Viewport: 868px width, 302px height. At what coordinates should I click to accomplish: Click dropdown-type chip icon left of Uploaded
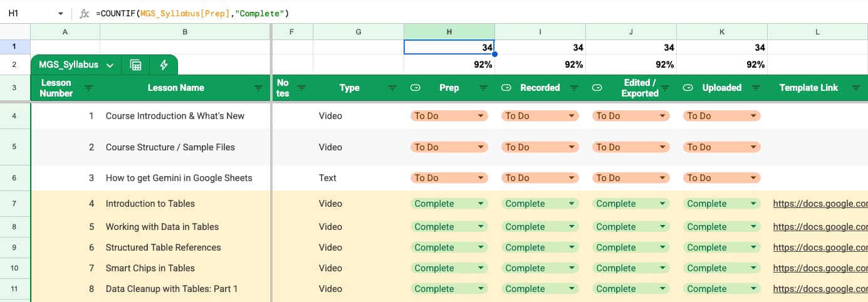point(688,88)
